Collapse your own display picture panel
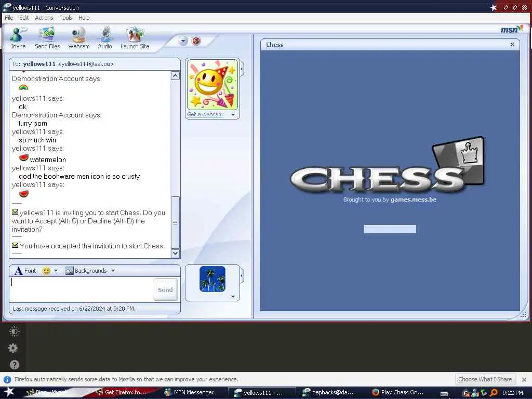 click(242, 276)
